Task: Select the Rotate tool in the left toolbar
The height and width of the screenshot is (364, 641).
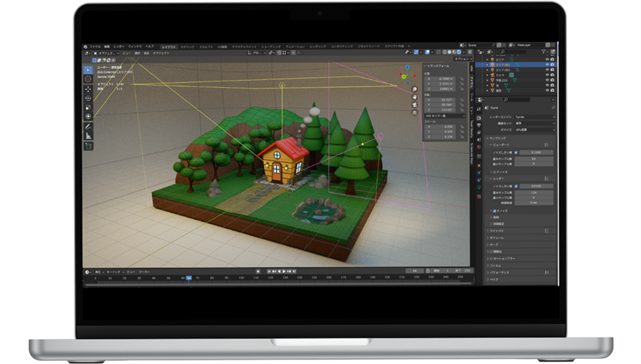Action: tap(88, 98)
